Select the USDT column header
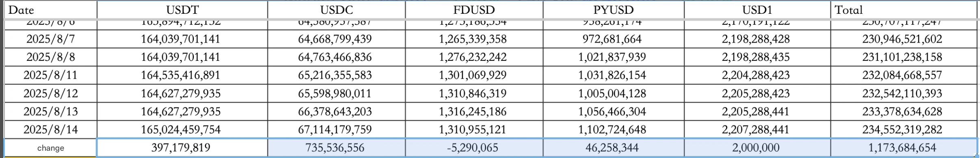Image resolution: width=980 pixels, height=158 pixels. pyautogui.click(x=182, y=10)
